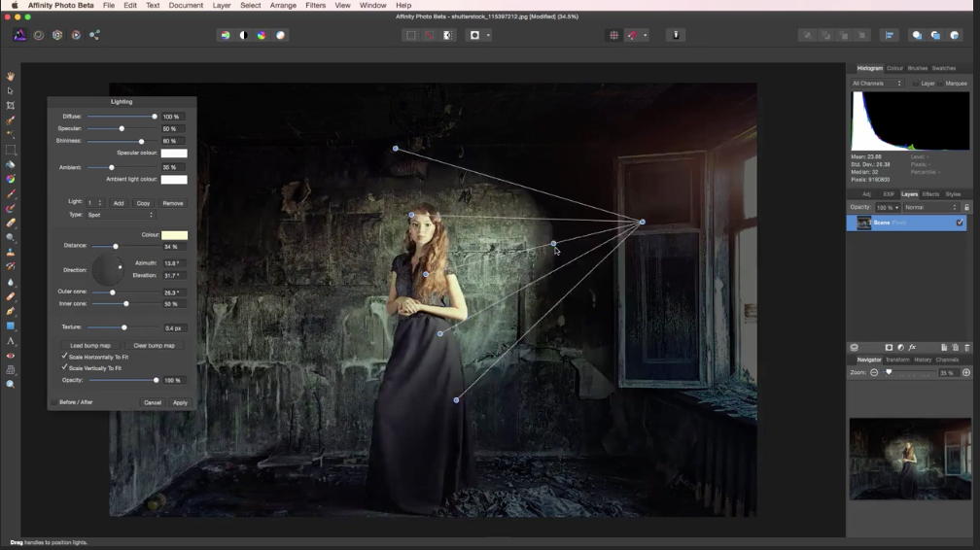980x550 pixels.
Task: Click the Mask Layer icon in Layers panel
Action: coord(889,347)
